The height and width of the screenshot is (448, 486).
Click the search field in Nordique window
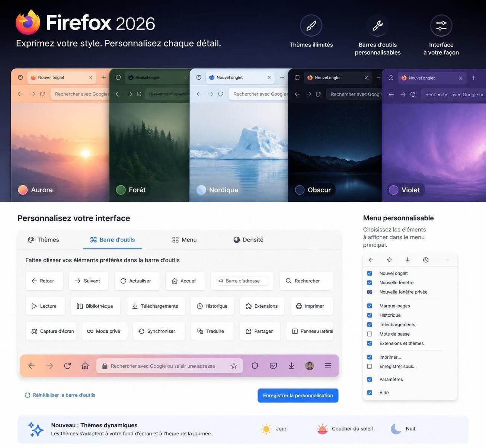pyautogui.click(x=258, y=94)
